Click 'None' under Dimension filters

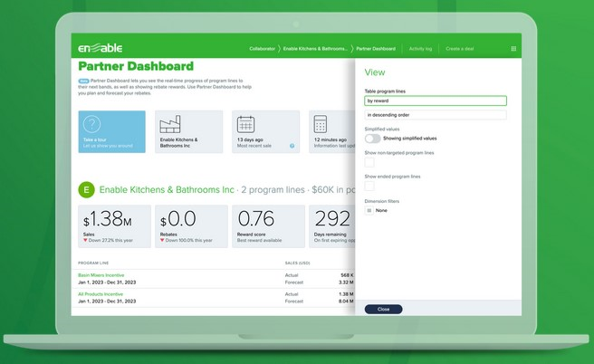381,211
